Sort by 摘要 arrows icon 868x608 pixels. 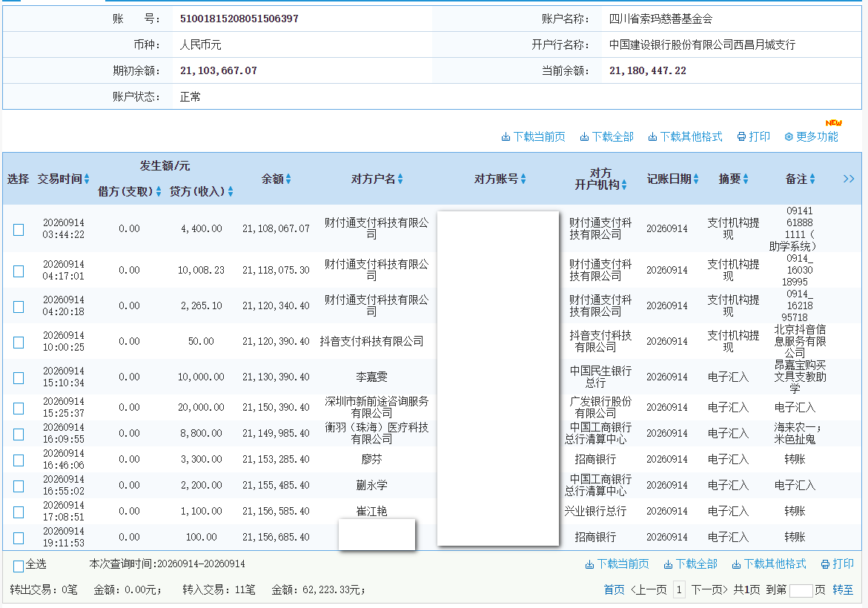pyautogui.click(x=746, y=179)
